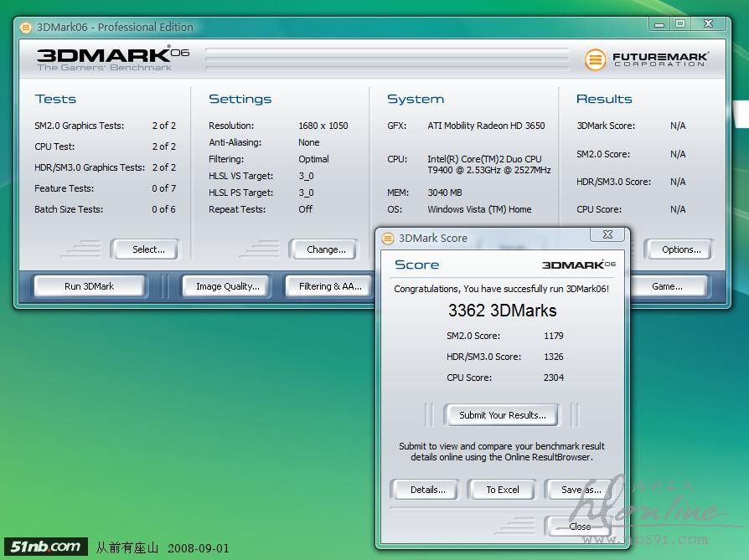Image resolution: width=749 pixels, height=560 pixels.
Task: Open the Image Quality... tool
Action: click(x=227, y=286)
